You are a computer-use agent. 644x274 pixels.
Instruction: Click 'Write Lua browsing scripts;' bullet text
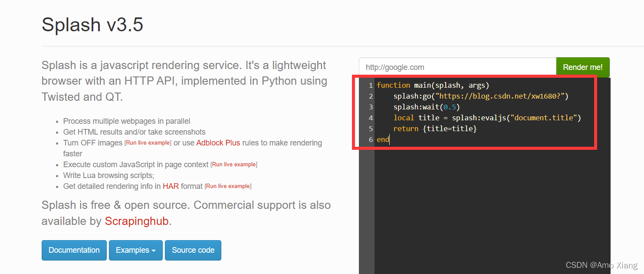(x=108, y=175)
